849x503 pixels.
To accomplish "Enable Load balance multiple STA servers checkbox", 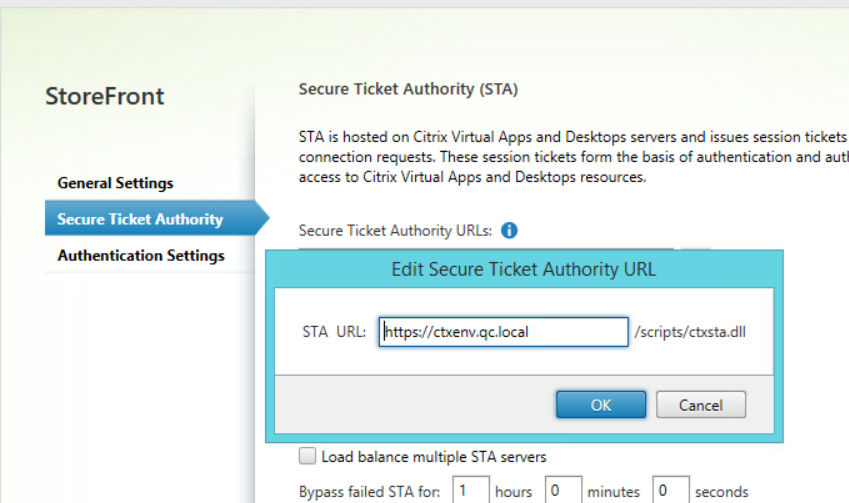I will click(x=308, y=457).
